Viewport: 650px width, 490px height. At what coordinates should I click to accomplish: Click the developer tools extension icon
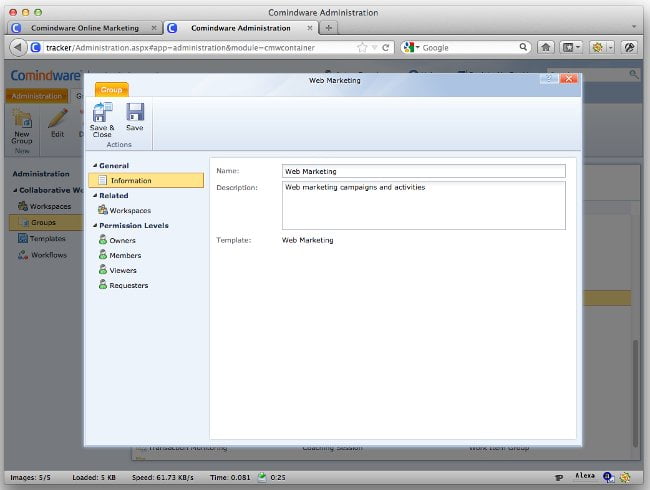coord(630,48)
